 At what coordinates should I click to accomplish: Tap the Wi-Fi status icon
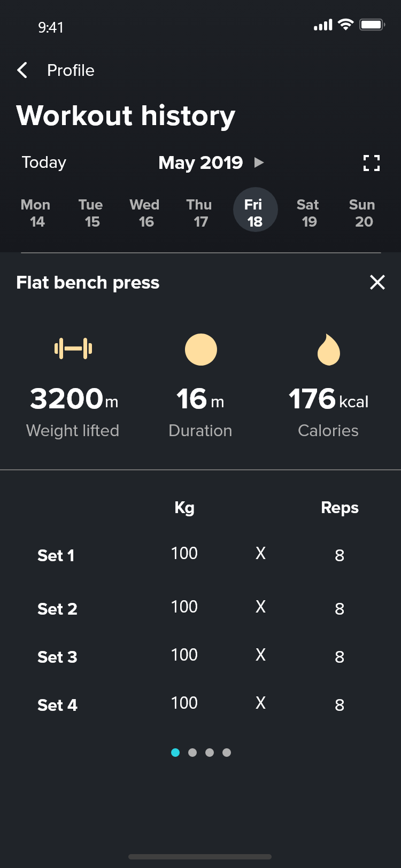(346, 25)
